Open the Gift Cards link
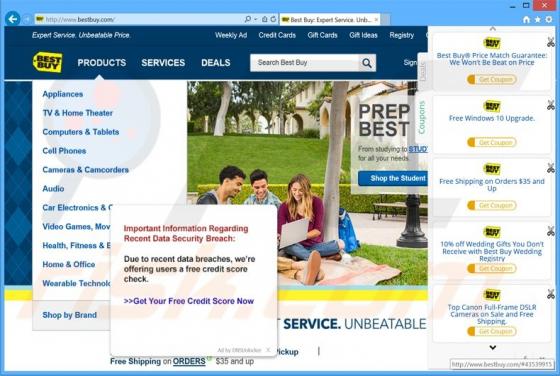The image size is (560, 376). coord(322,35)
